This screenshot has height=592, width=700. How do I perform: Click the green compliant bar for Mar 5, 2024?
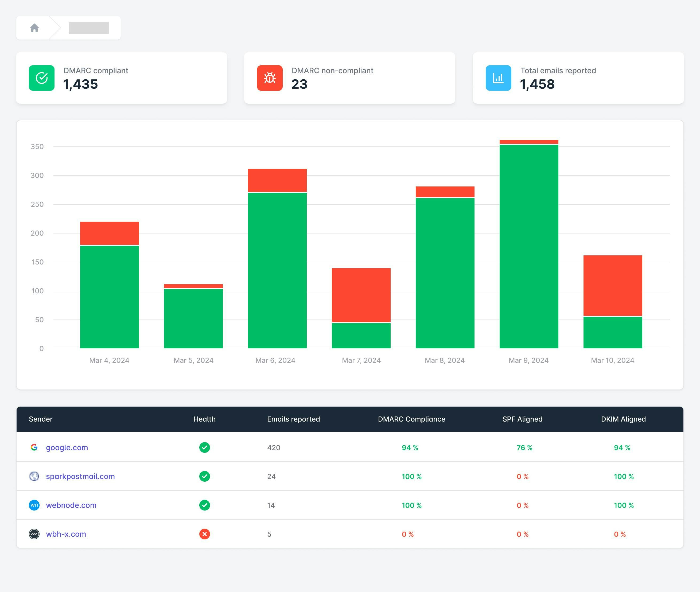[x=193, y=318]
